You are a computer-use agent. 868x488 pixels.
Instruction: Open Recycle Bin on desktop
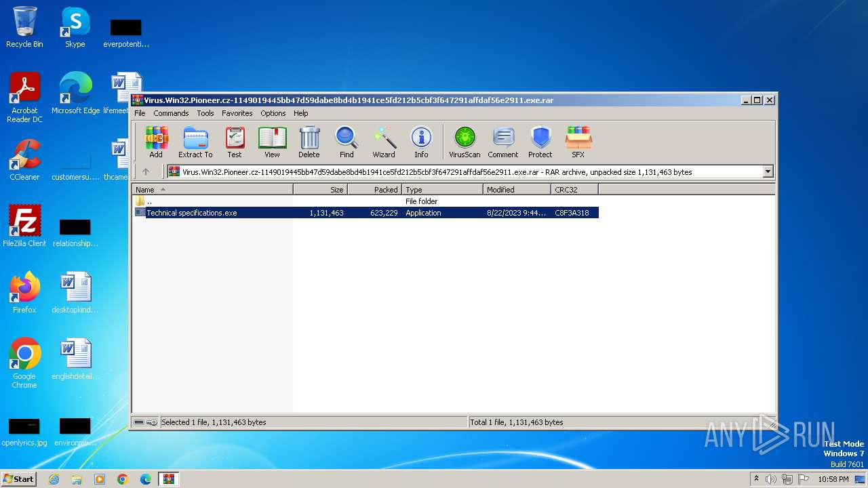click(24, 27)
